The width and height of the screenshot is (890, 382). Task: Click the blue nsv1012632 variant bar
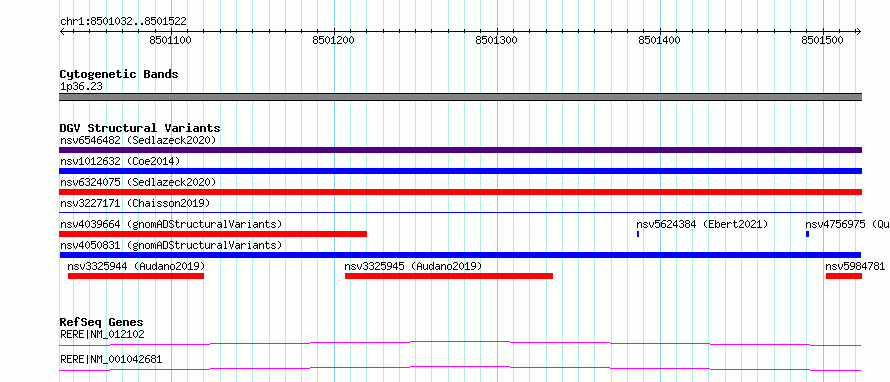pos(460,171)
